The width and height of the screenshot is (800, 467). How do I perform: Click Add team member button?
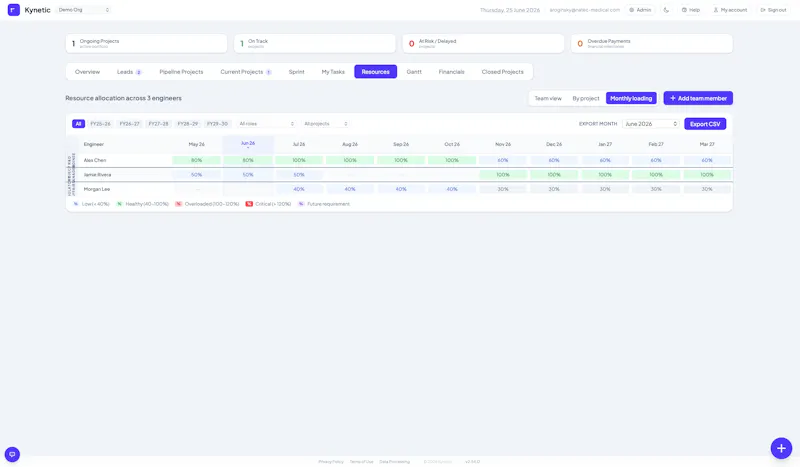tap(698, 98)
